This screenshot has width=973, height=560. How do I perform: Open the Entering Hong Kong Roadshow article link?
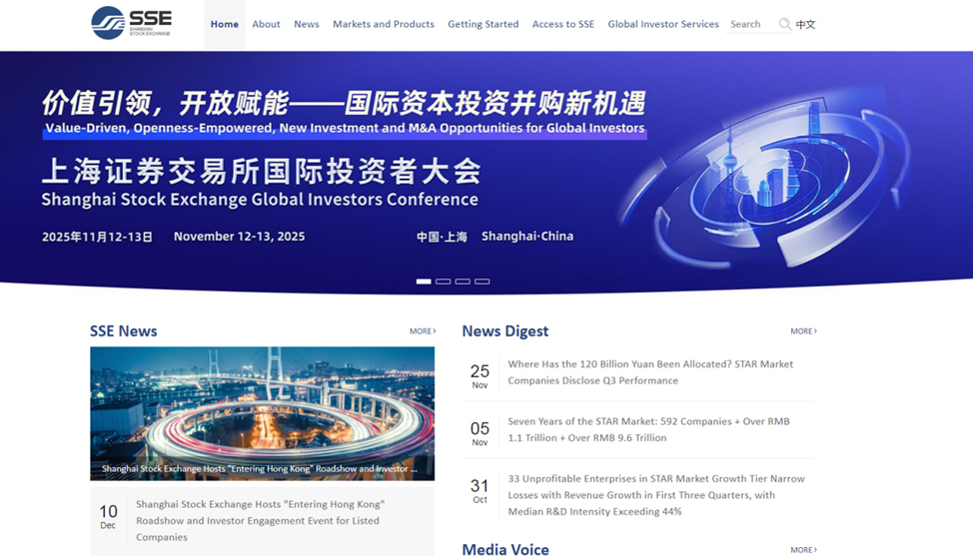point(260,520)
